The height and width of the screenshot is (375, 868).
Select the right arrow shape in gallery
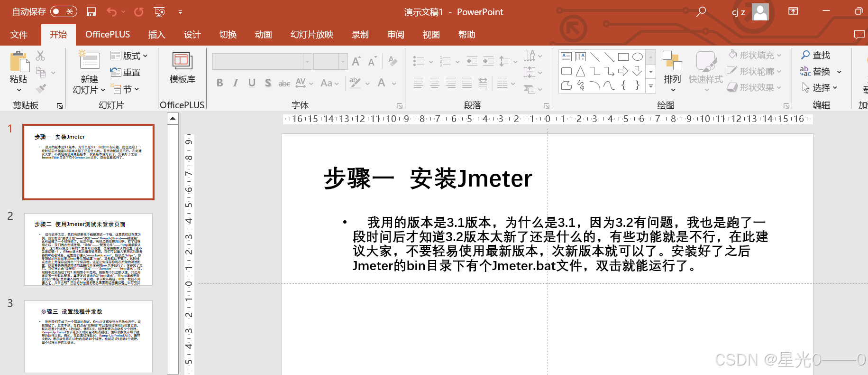click(623, 71)
